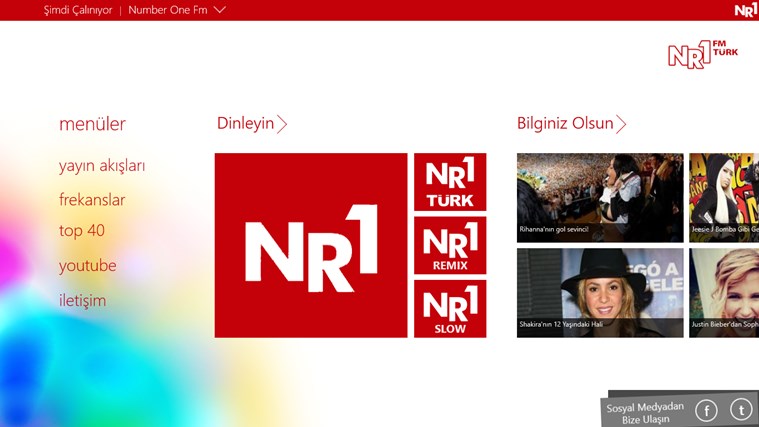Image resolution: width=759 pixels, height=427 pixels.
Task: Open the Twitter social icon
Action: [741, 409]
